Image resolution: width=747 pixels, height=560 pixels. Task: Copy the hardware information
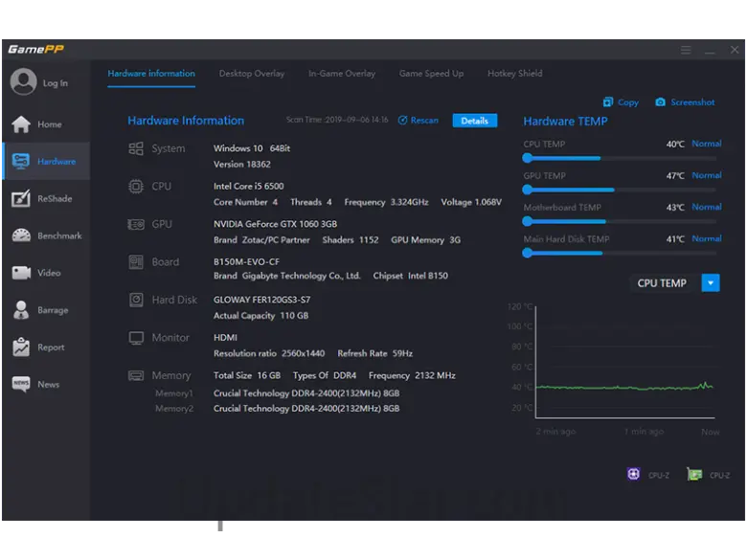[621, 102]
